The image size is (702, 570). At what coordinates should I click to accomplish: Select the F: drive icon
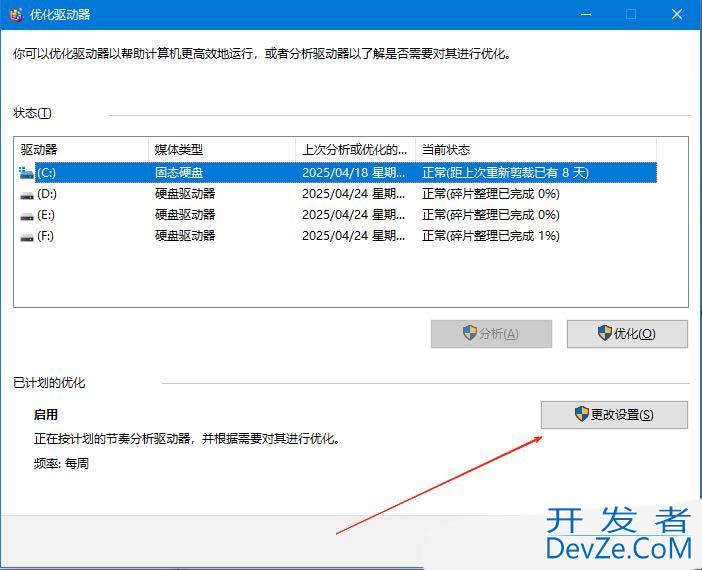(x=27, y=237)
